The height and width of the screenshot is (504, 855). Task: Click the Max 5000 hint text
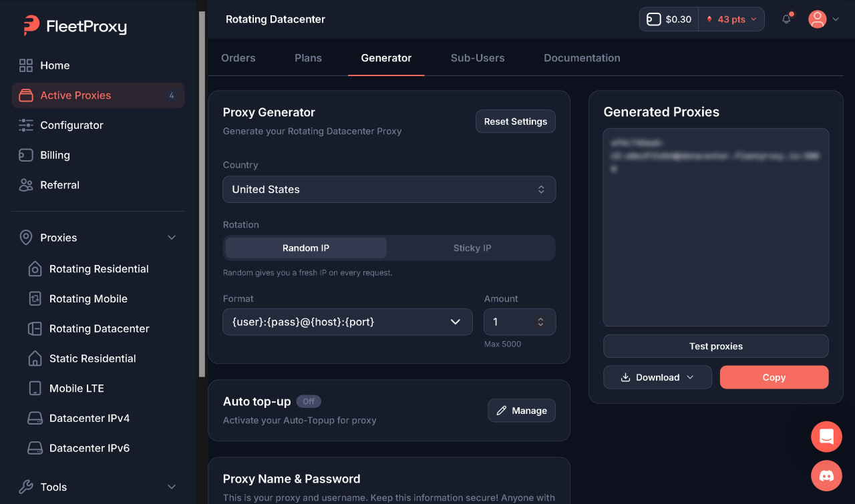(502, 344)
